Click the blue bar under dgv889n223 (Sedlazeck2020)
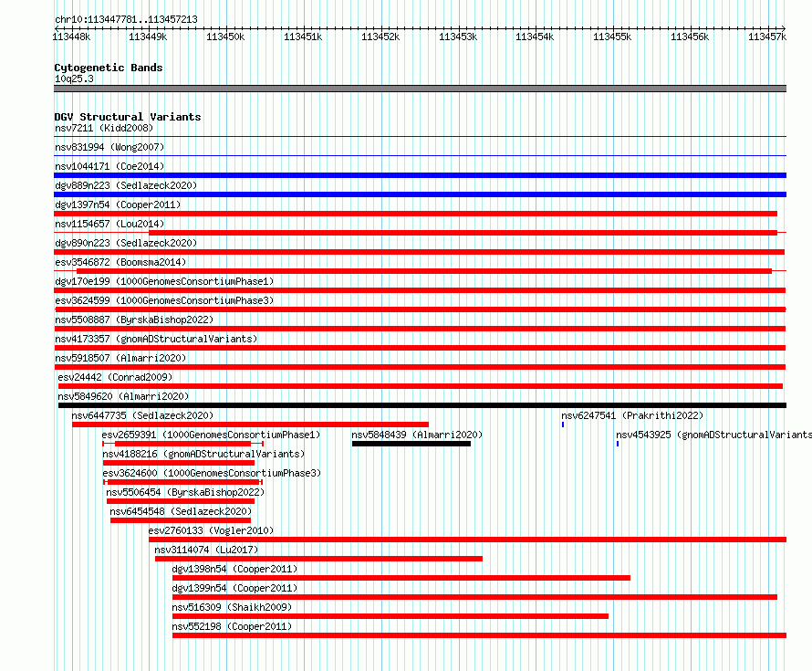Screen dimensions: 812x671 tap(420, 194)
